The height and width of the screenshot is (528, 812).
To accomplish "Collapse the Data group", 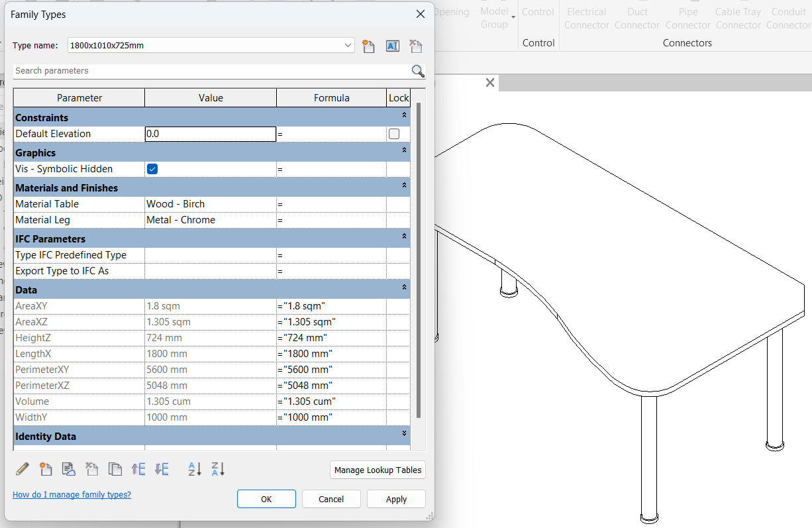I will [x=404, y=287].
